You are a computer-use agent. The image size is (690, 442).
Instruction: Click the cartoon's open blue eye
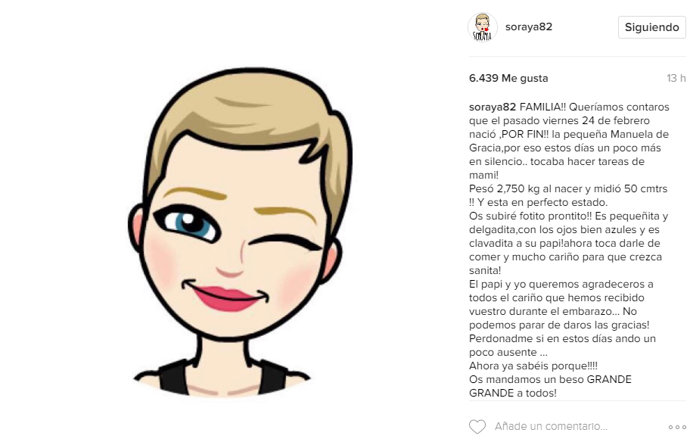[189, 224]
